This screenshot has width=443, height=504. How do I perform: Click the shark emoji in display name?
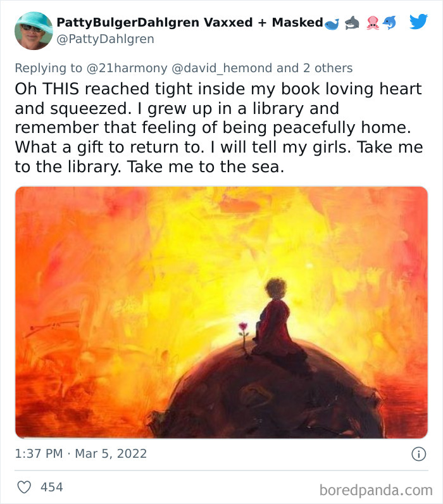coord(352,23)
